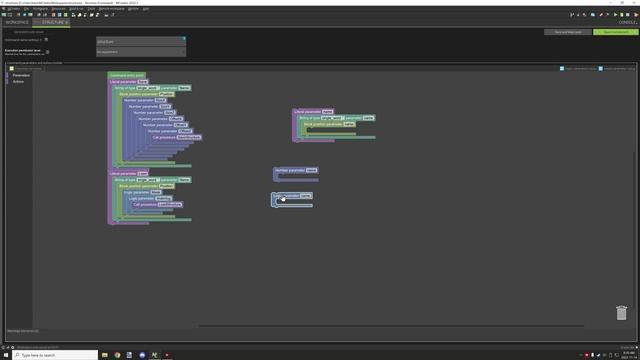Open string type dropdown in the detached group
This screenshot has height=360, width=640.
332,118
